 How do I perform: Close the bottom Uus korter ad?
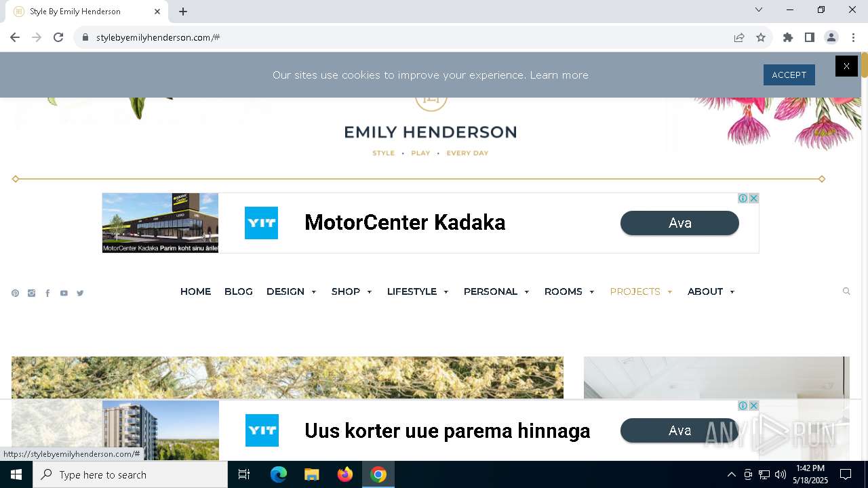click(x=753, y=406)
